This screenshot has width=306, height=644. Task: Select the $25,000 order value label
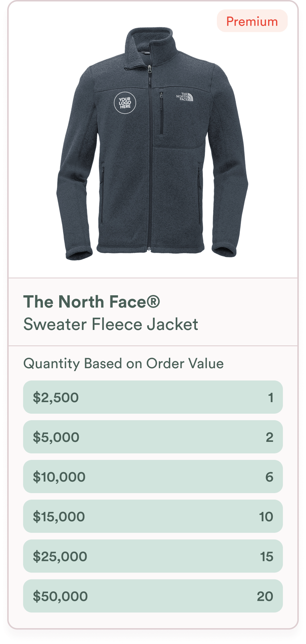click(x=60, y=556)
